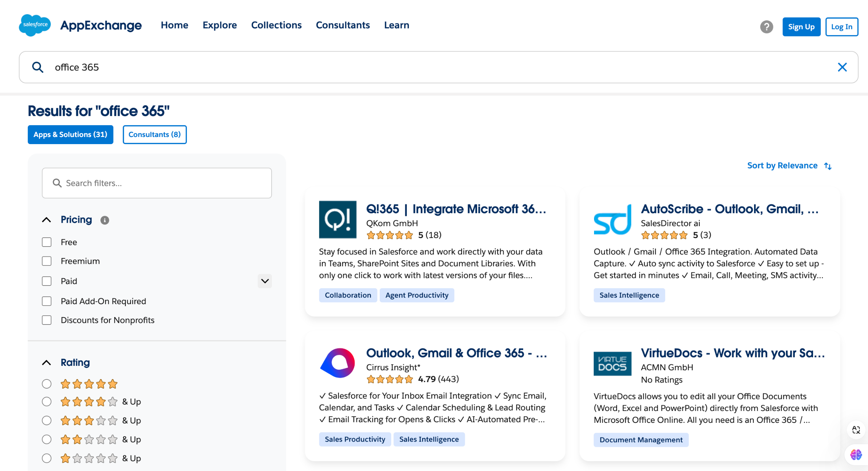Open the help question mark icon
This screenshot has width=868, height=471.
[766, 26]
